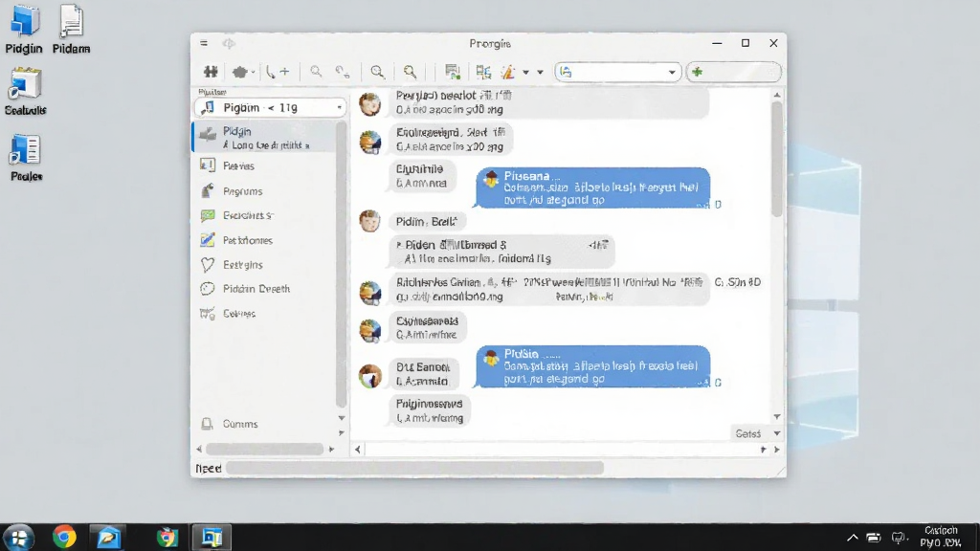
Task: Click the second, lower blue message bubble
Action: pos(592,366)
